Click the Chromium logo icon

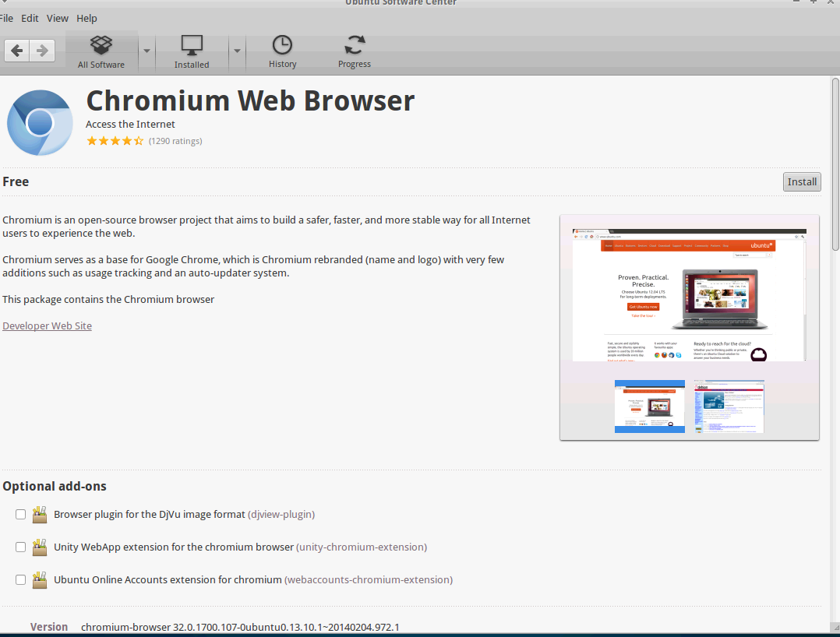point(40,122)
